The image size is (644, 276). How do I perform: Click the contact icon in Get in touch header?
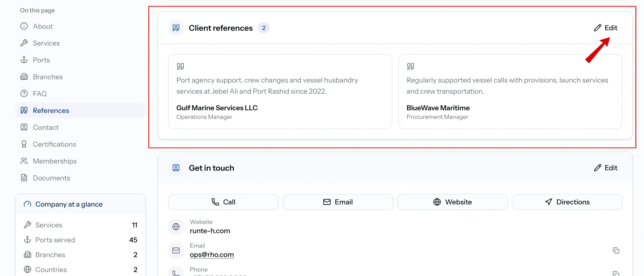(x=176, y=168)
